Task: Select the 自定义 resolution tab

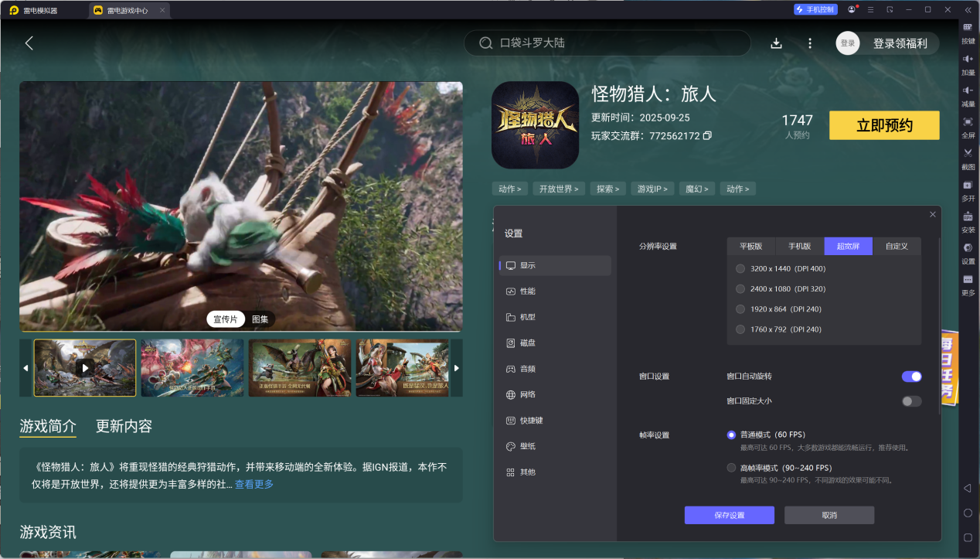Action: tap(897, 246)
